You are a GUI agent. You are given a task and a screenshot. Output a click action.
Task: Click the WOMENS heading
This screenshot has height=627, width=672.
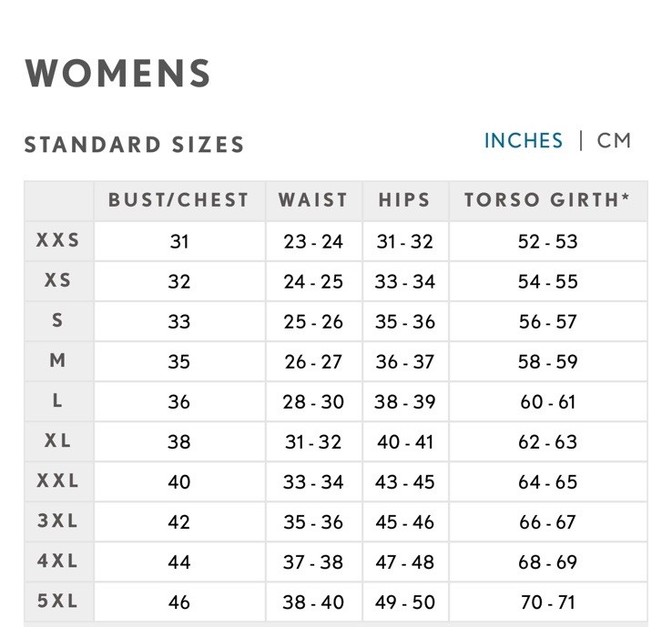(x=117, y=74)
